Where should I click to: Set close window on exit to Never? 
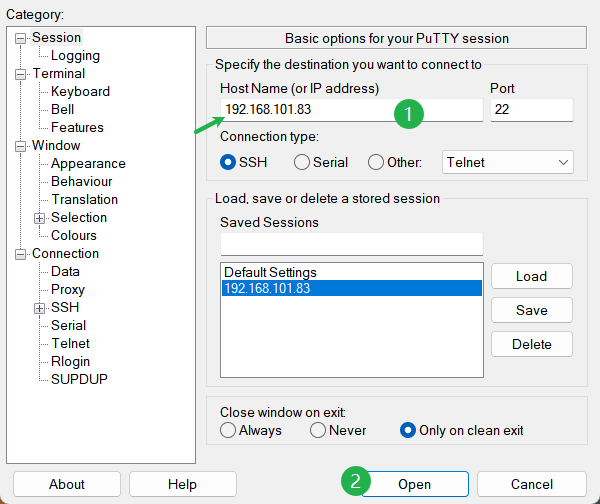[x=318, y=431]
